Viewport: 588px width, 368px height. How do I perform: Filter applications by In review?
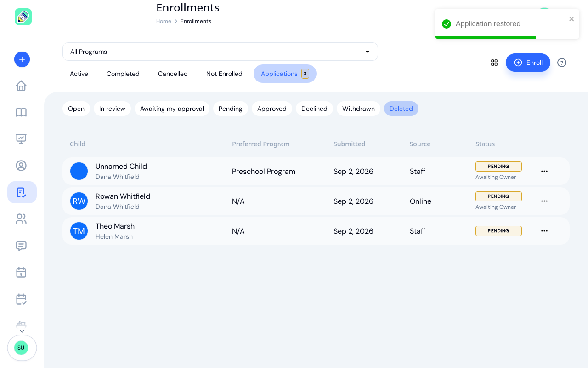[x=112, y=109]
